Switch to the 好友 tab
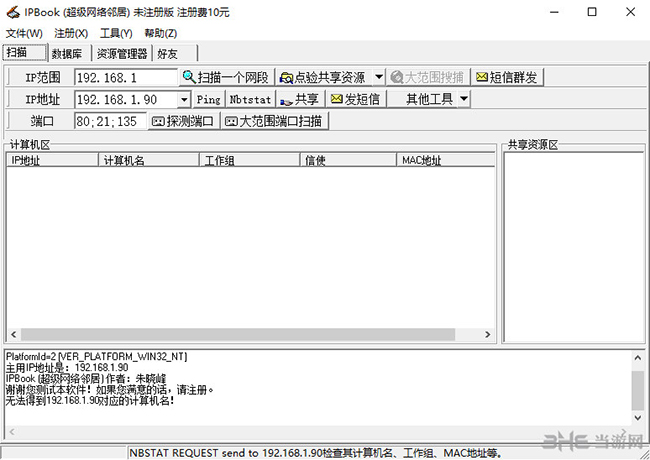The height and width of the screenshot is (460, 650). (174, 53)
